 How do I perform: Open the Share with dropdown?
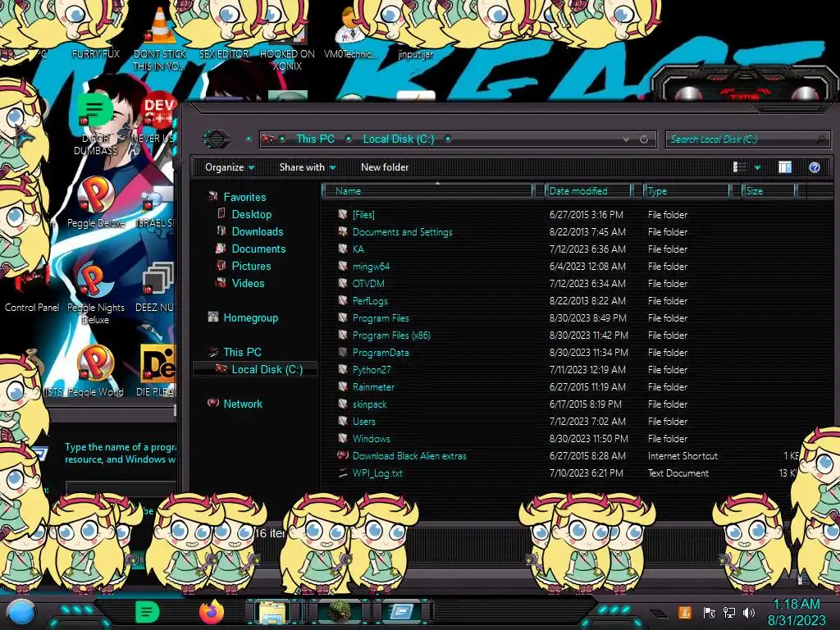coord(307,167)
